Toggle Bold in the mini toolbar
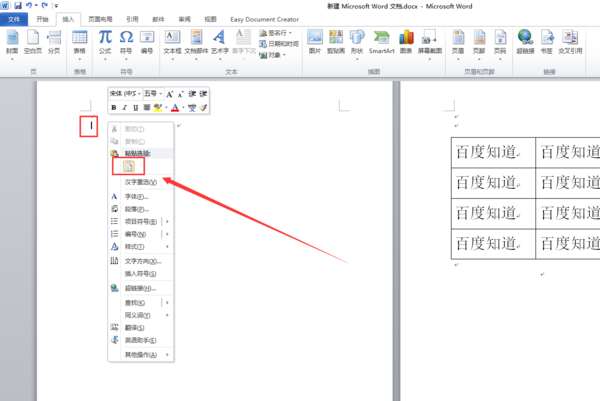 tap(114, 108)
